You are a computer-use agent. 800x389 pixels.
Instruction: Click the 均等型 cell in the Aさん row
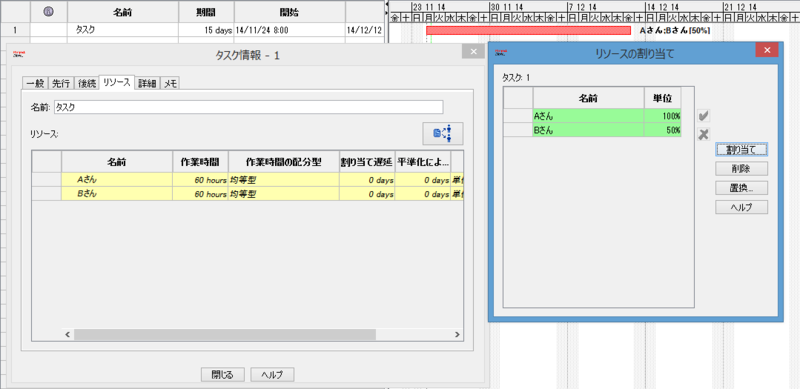pyautogui.click(x=284, y=180)
